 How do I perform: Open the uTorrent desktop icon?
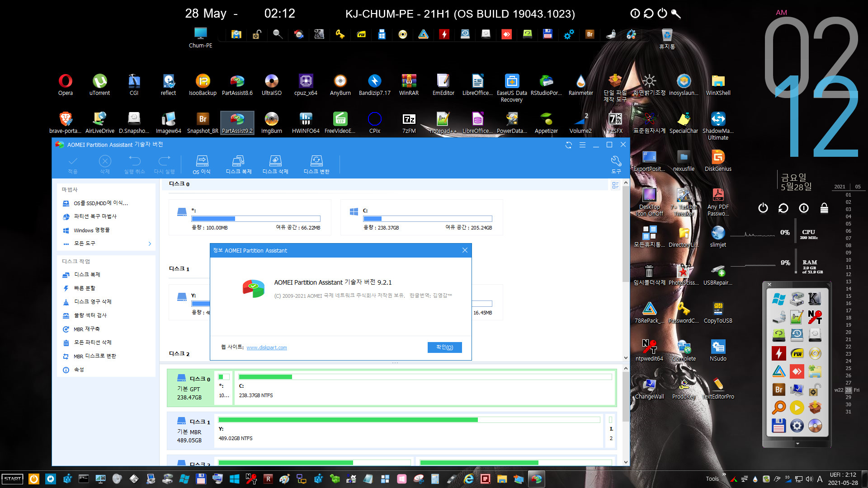tap(99, 84)
